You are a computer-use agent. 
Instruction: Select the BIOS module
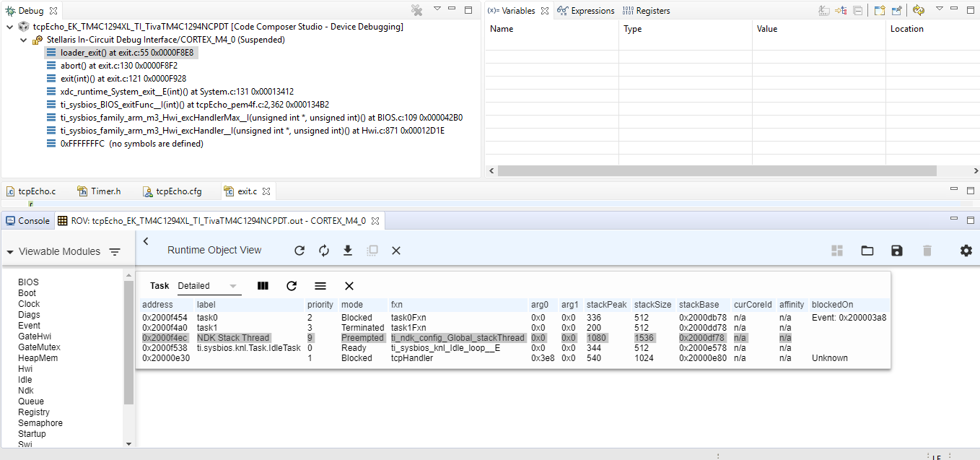click(x=29, y=282)
